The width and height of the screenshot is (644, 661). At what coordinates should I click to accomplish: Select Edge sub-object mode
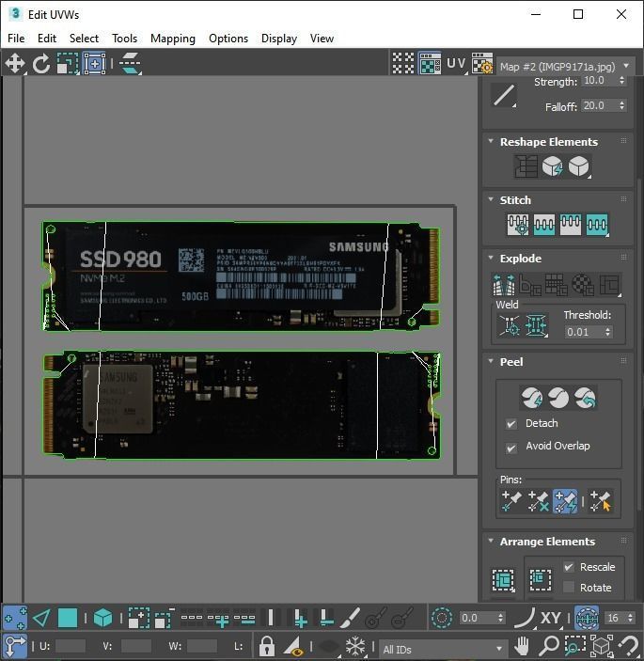(x=41, y=619)
